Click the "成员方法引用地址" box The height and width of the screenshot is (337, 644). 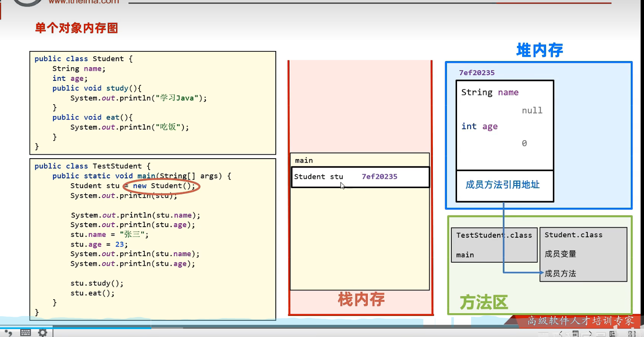(505, 186)
